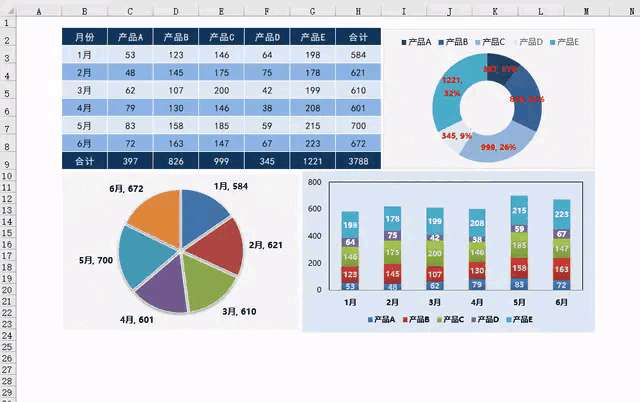Click the 5月, 700 pie data label

pos(96,260)
